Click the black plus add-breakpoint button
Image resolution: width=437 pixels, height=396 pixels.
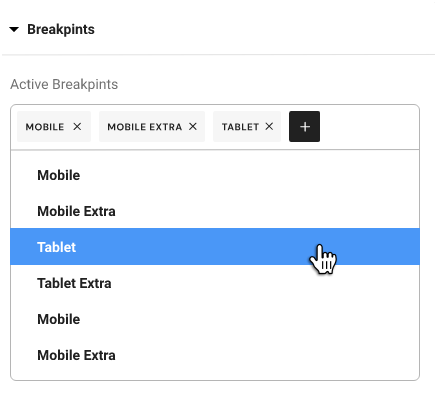[x=304, y=127]
